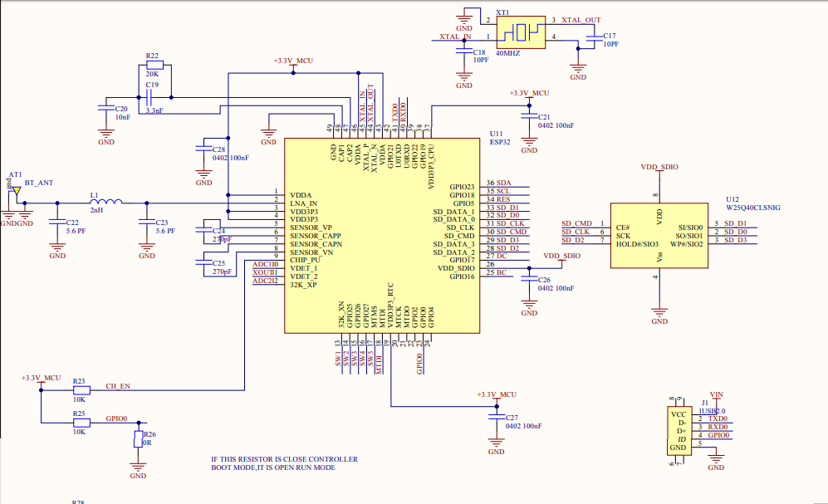Select the RES net label at pin 34

click(503, 199)
